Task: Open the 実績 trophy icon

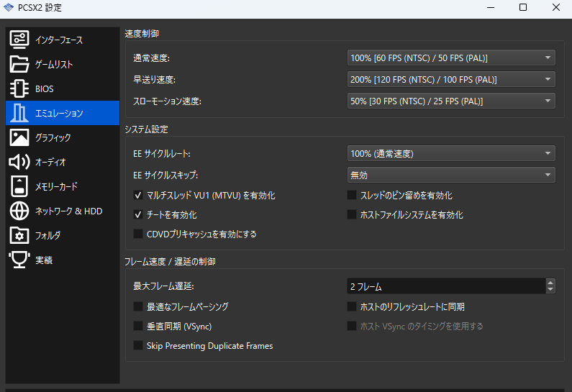Action: coord(19,260)
